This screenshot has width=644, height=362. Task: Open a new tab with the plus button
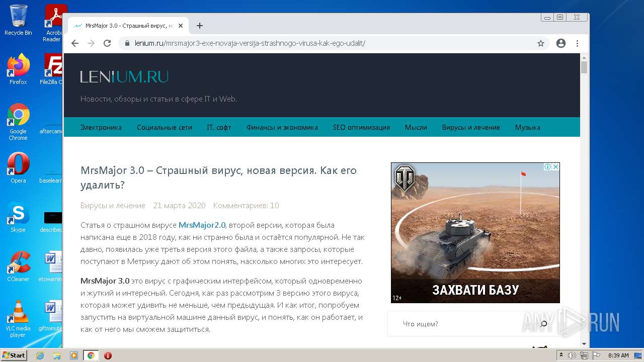[x=200, y=26]
